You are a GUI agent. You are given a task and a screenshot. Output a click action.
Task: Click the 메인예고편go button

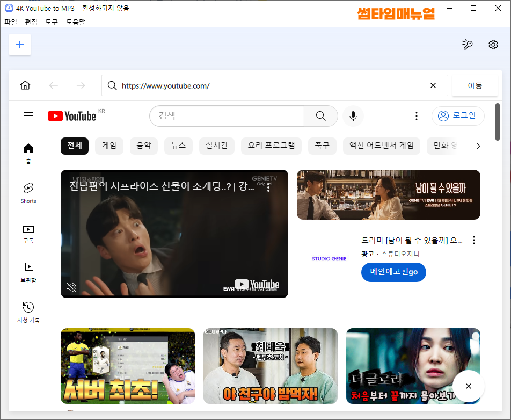(393, 272)
